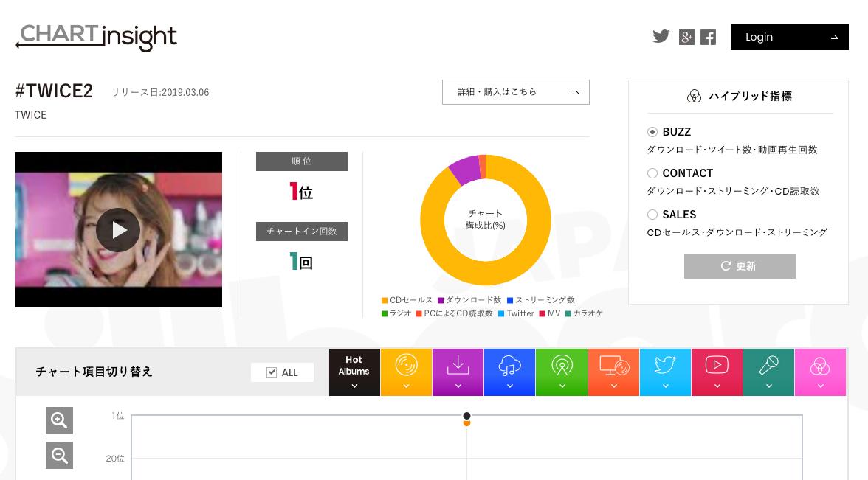868x480 pixels.
Task: Click the MV legend label
Action: point(554,313)
